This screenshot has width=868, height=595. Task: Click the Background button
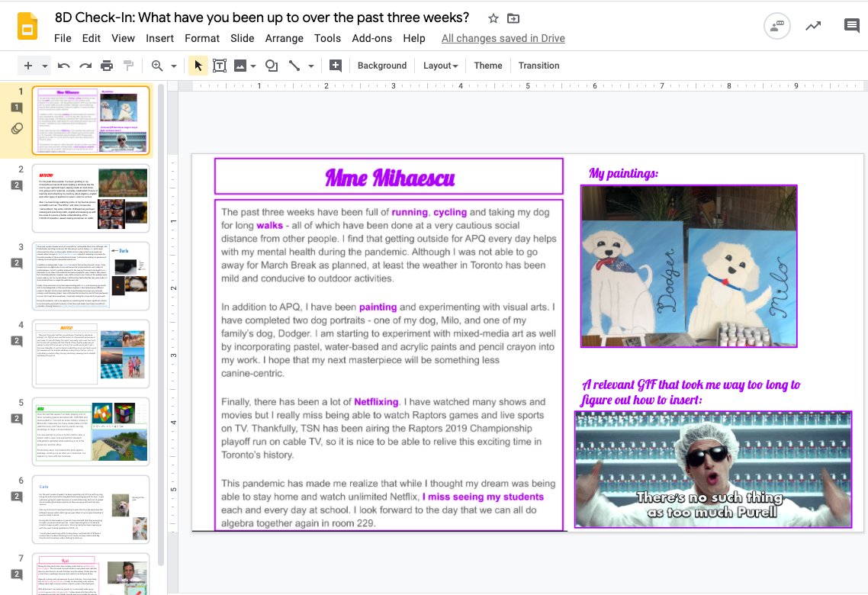[381, 66]
